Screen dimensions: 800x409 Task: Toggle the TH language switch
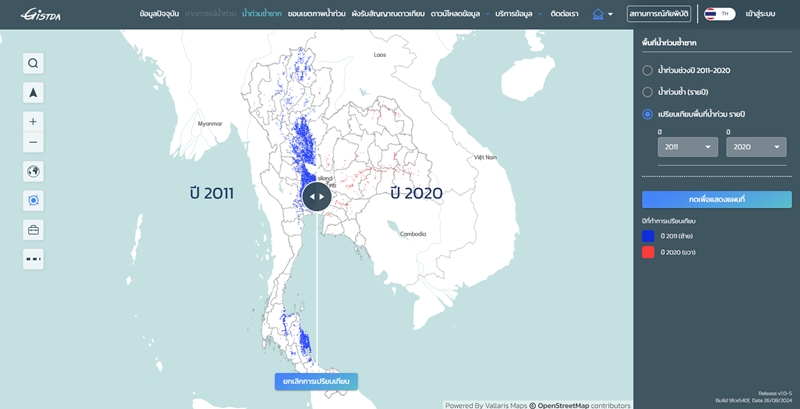tap(719, 14)
